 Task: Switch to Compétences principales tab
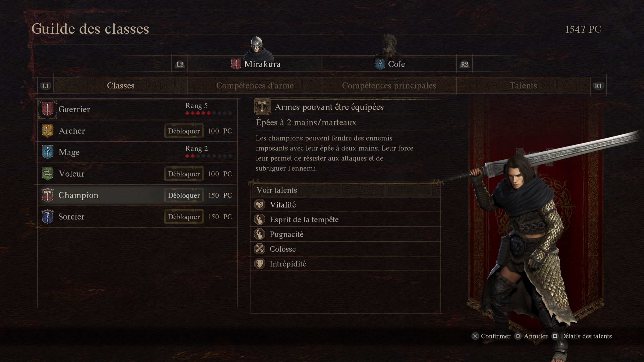[x=389, y=86]
